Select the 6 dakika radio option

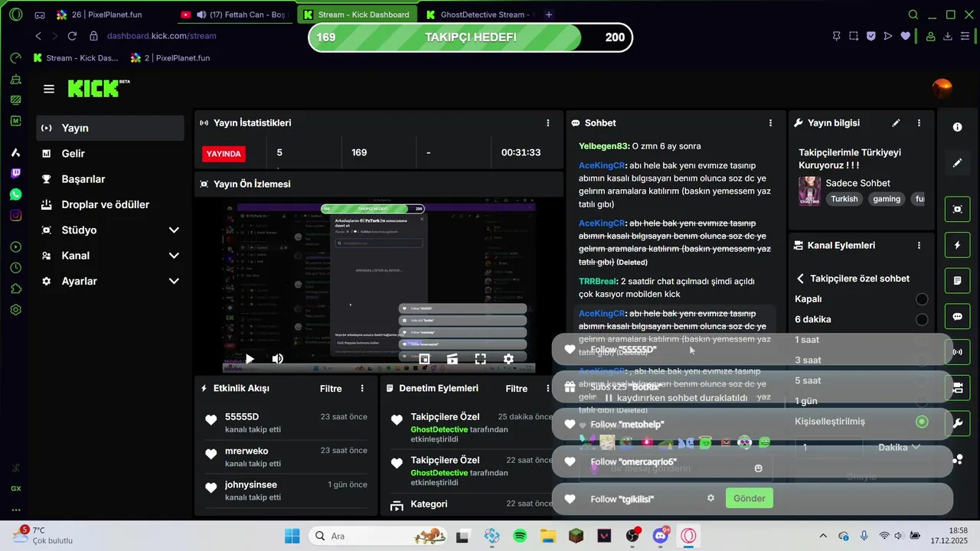[922, 319]
